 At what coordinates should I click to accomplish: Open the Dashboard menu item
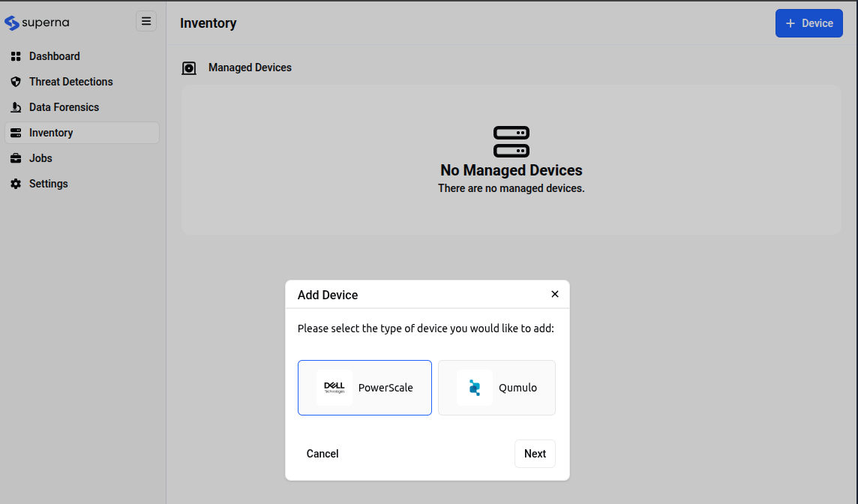pos(54,56)
